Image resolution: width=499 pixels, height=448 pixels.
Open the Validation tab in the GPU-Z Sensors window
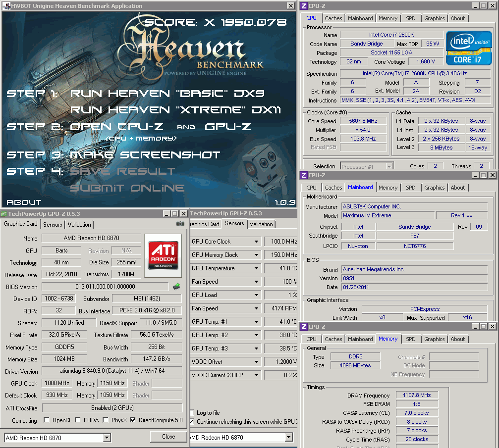point(261,224)
